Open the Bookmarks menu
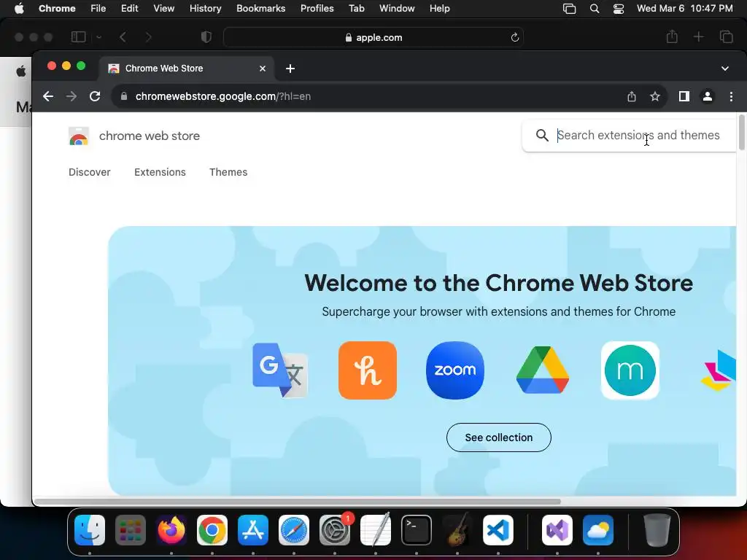 pyautogui.click(x=260, y=9)
